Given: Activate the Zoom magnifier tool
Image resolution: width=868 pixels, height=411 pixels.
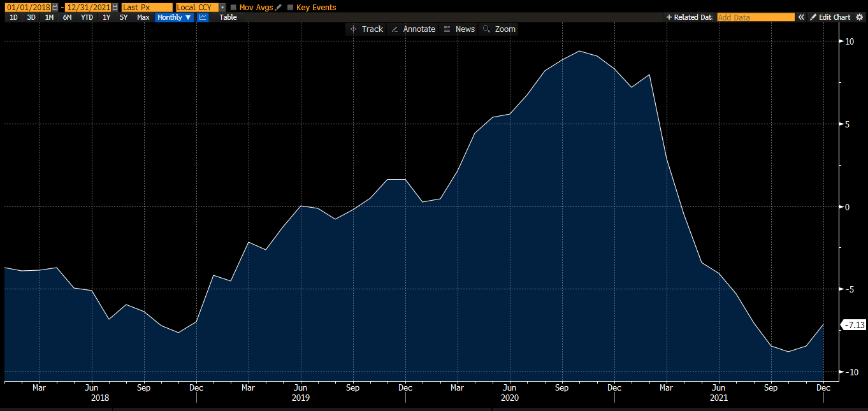Looking at the screenshot, I should click(x=499, y=29).
